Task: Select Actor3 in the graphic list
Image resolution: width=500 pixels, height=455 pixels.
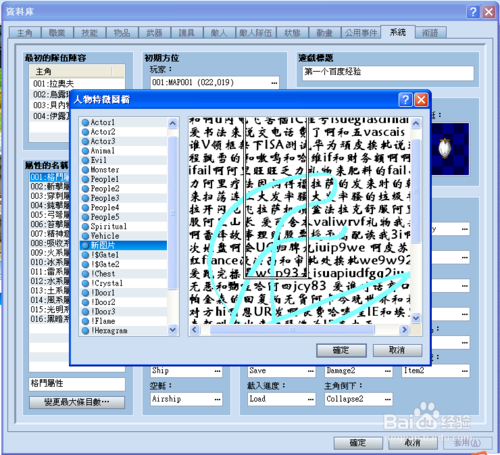Action: 123,141
